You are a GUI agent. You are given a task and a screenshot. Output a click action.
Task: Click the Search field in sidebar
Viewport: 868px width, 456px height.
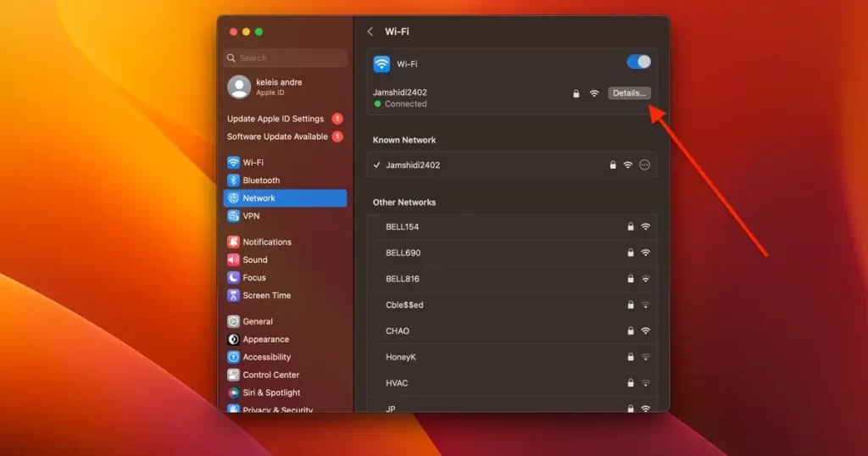click(286, 58)
